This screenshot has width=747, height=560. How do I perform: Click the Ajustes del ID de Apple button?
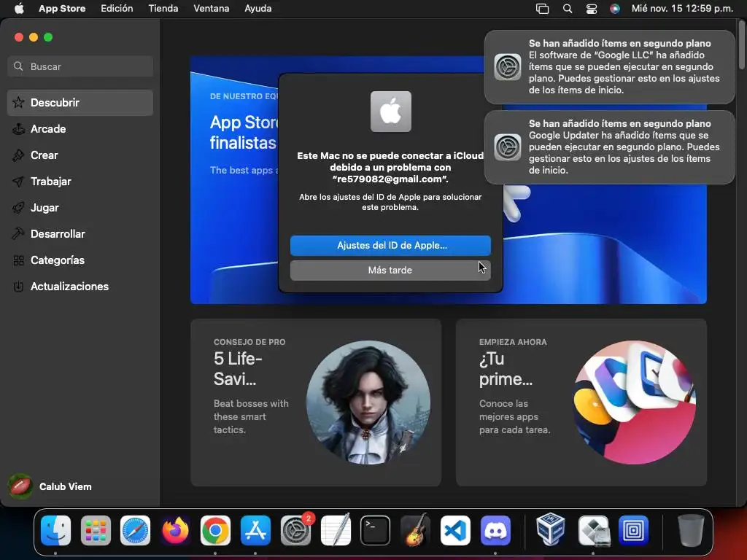click(390, 245)
